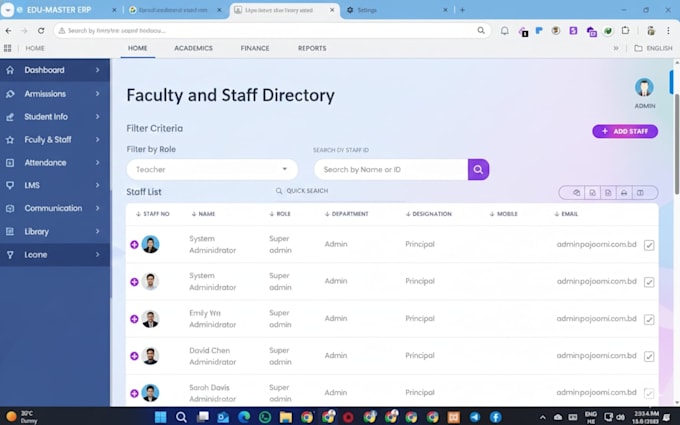Click the QUICK SEARCH link
The height and width of the screenshot is (425, 680).
[x=302, y=191]
